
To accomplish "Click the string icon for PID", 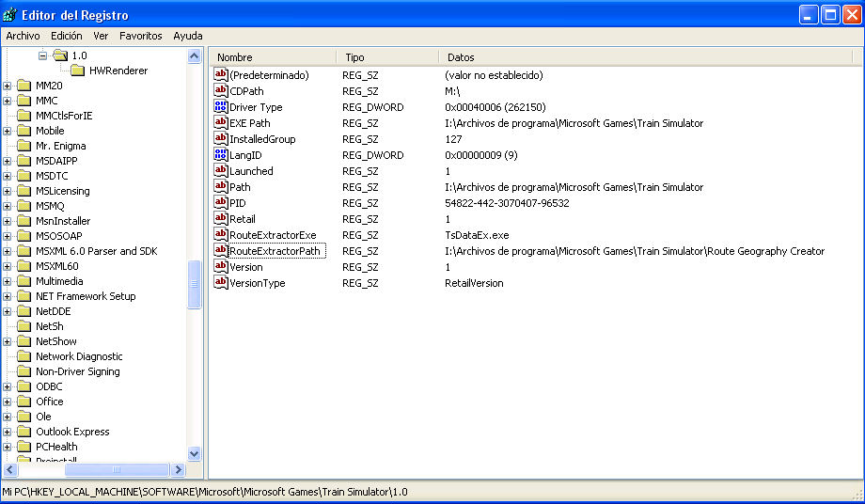I will click(221, 203).
